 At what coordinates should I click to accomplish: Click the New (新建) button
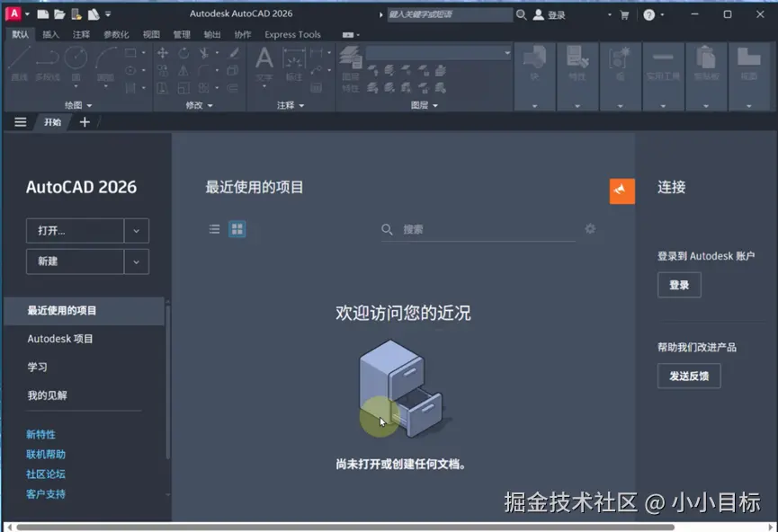[x=75, y=262]
